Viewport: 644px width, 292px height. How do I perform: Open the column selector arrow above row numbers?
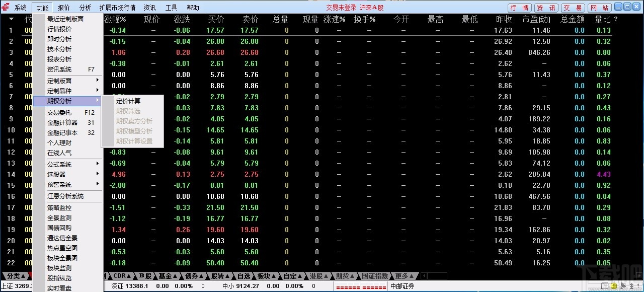[11, 19]
